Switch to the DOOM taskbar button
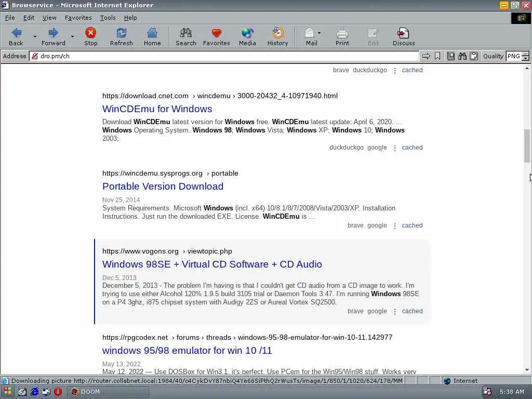This screenshot has width=532, height=399. point(108,392)
